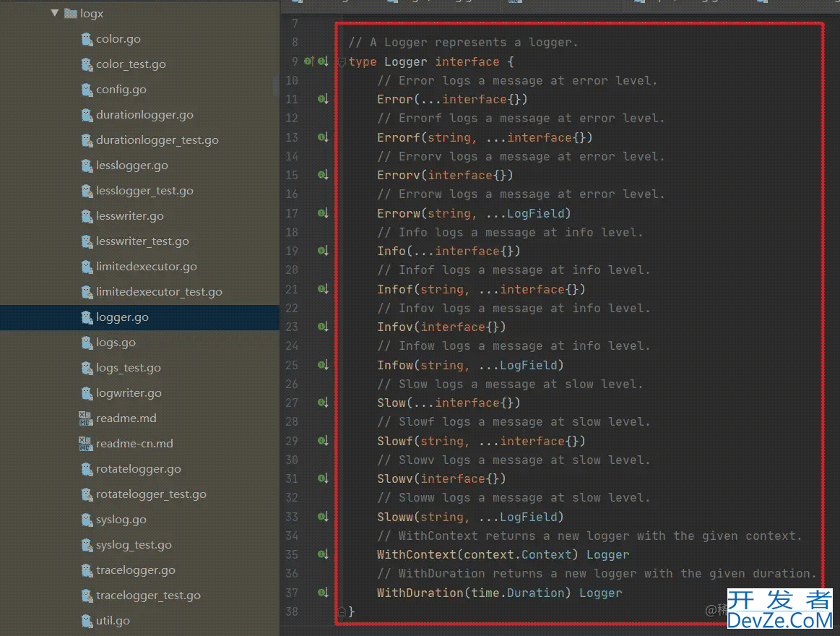Open durationlogger.go in the tree
The width and height of the screenshot is (840, 636).
click(x=144, y=115)
